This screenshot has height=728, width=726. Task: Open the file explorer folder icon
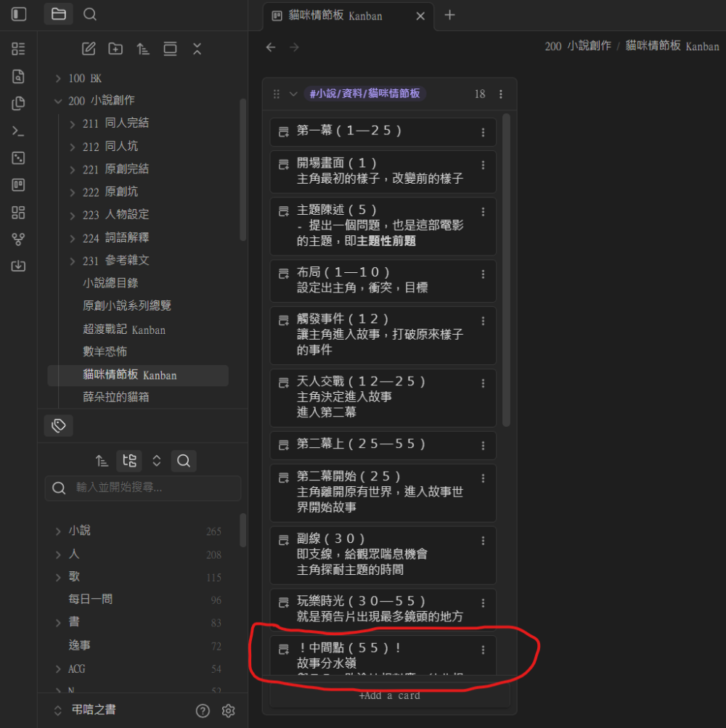(59, 15)
